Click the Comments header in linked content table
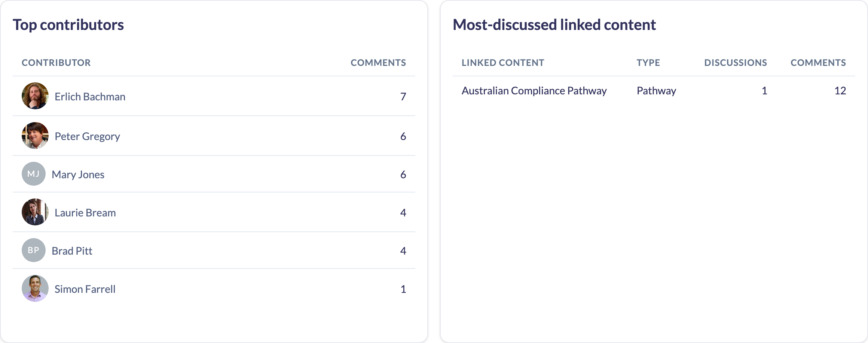Viewport: 868px width, 343px height. 818,63
